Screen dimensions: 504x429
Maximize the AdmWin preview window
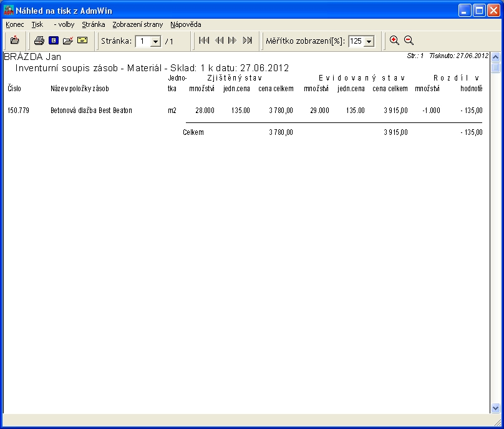point(479,11)
